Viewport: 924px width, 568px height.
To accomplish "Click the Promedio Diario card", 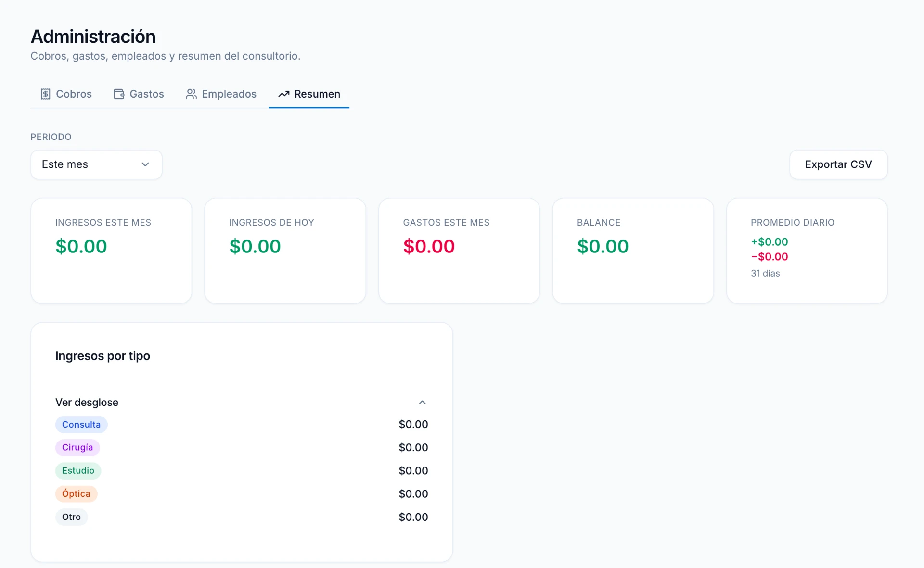I will coord(807,251).
